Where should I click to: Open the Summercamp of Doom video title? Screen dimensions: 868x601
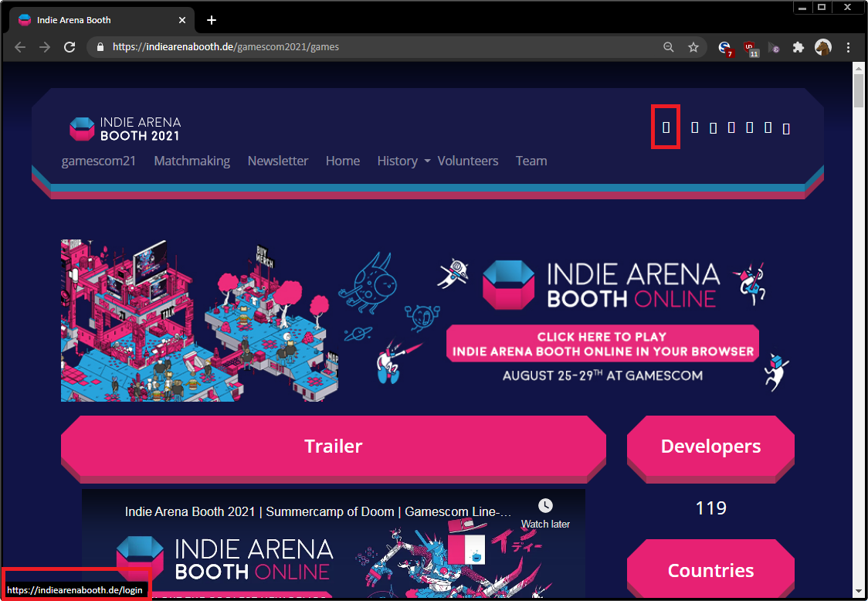point(317,511)
